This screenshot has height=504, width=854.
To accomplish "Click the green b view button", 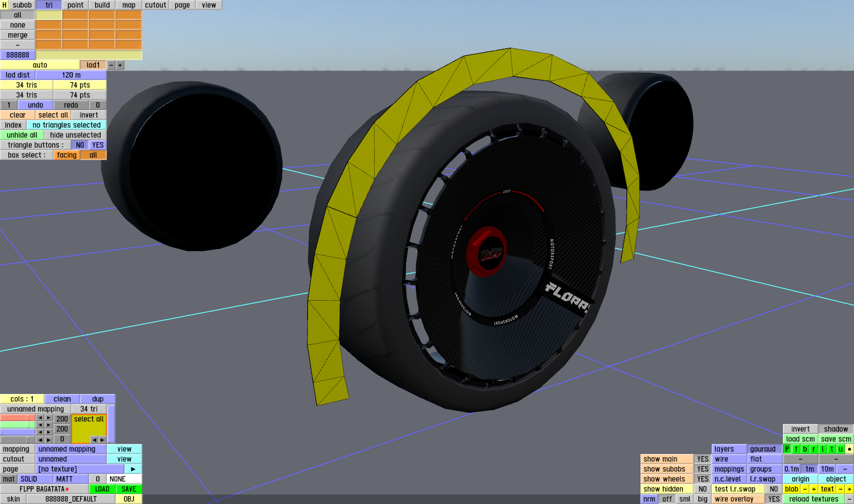I will point(805,449).
